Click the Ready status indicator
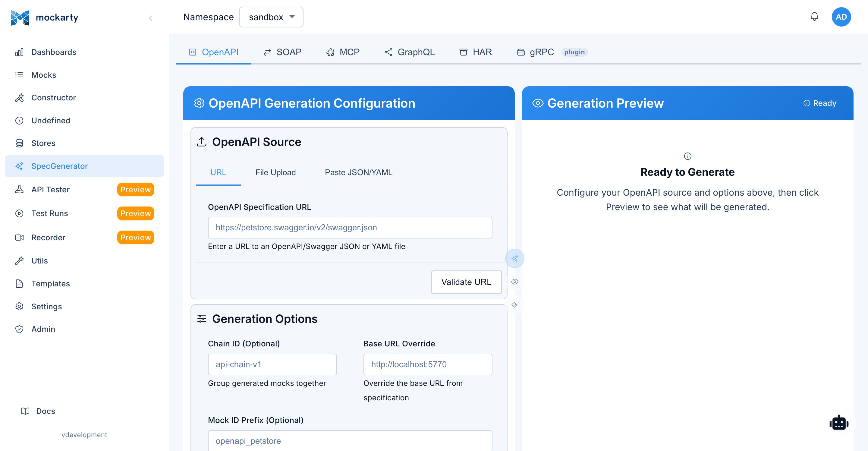This screenshot has width=868, height=451. pos(819,103)
